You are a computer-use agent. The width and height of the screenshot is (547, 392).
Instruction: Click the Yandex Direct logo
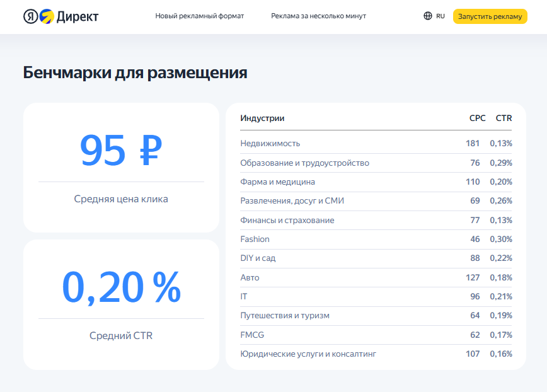tap(60, 16)
